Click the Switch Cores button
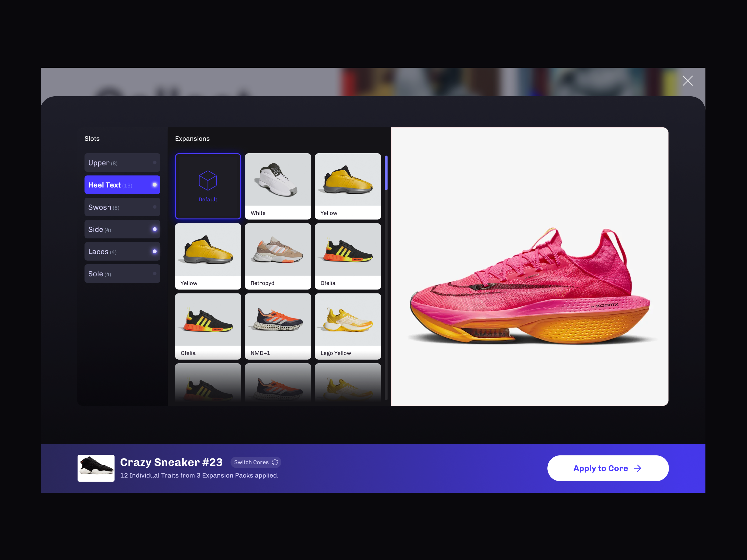 tap(255, 462)
